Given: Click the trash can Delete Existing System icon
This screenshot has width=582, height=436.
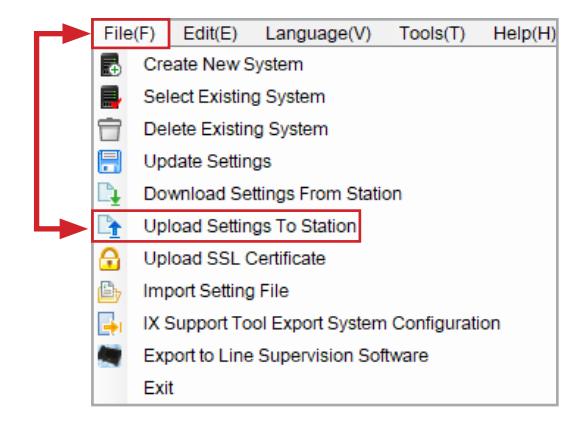Looking at the screenshot, I should [109, 130].
